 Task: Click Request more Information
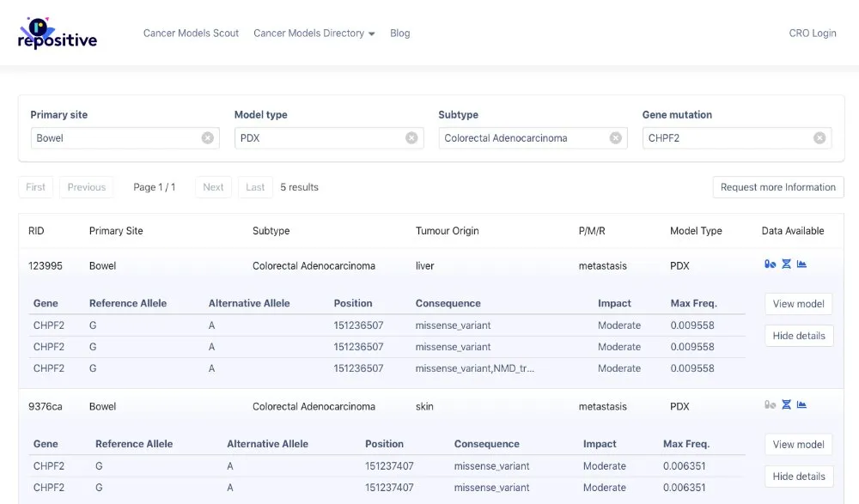coord(777,186)
